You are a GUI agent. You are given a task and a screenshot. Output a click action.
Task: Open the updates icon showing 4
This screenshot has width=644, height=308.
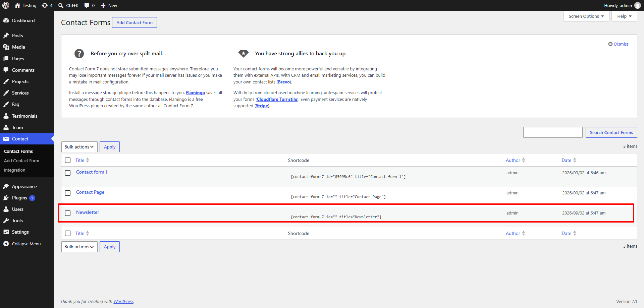(45, 5)
